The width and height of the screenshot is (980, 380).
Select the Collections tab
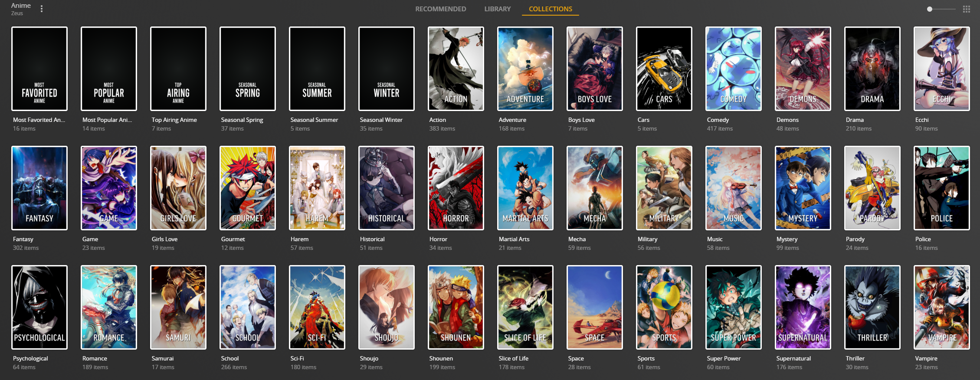550,9
